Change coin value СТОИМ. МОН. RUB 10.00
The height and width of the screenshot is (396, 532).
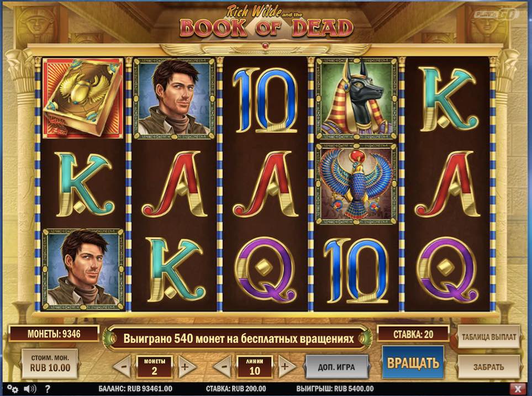(50, 363)
